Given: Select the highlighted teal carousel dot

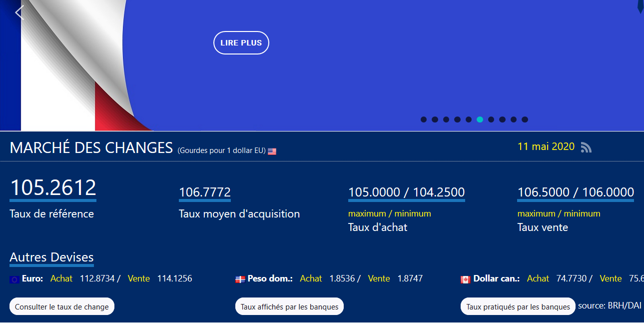Looking at the screenshot, I should pyautogui.click(x=480, y=119).
